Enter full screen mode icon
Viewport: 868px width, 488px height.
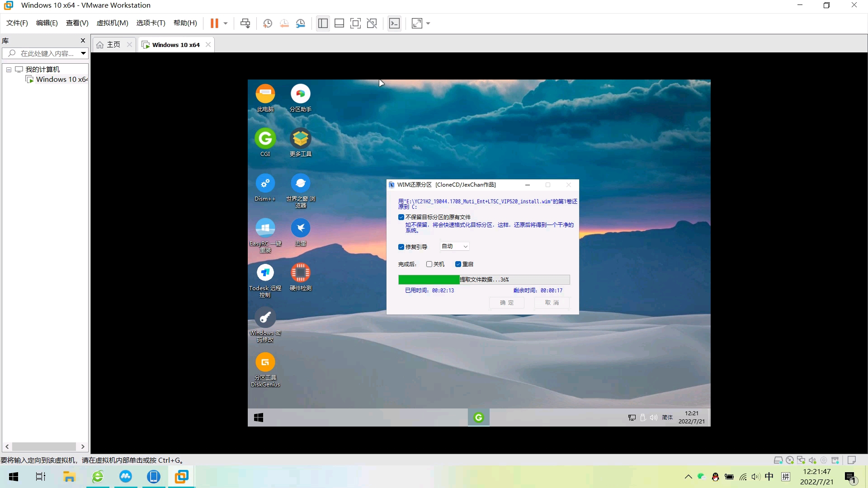(356, 23)
